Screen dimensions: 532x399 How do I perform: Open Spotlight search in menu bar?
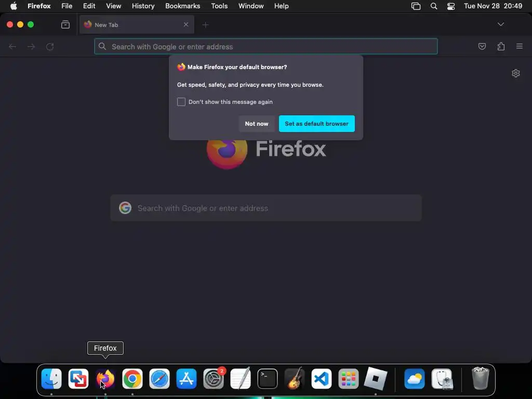(434, 6)
